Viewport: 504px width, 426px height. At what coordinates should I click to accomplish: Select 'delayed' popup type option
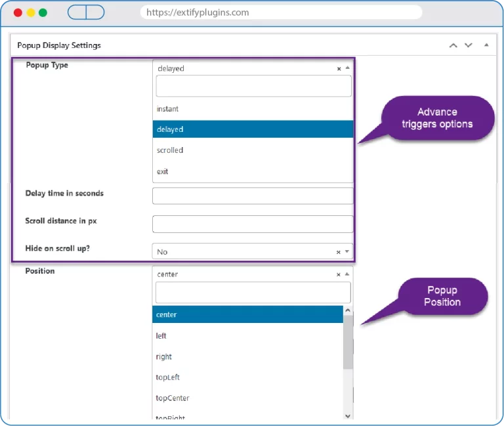253,129
